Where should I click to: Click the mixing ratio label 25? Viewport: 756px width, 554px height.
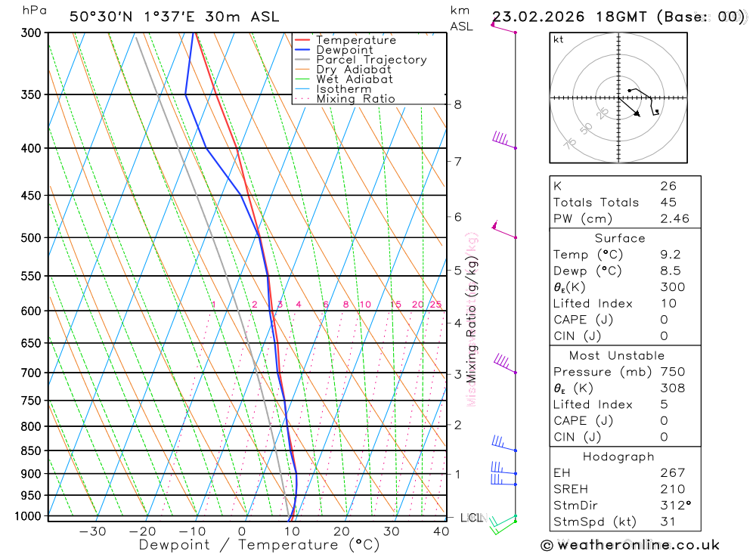[x=436, y=305]
